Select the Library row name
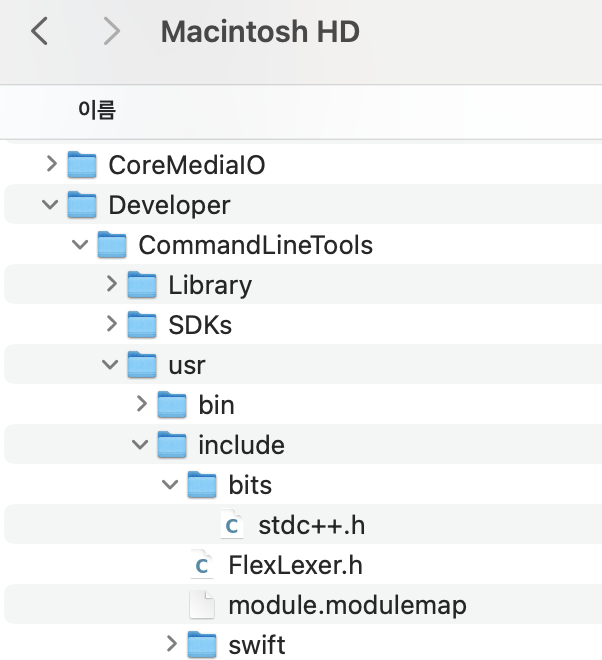The height and width of the screenshot is (660, 602). click(x=210, y=286)
